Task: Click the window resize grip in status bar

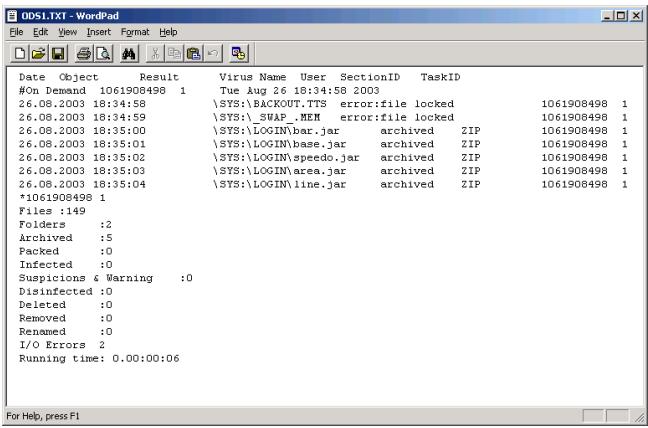Action: 639,416
